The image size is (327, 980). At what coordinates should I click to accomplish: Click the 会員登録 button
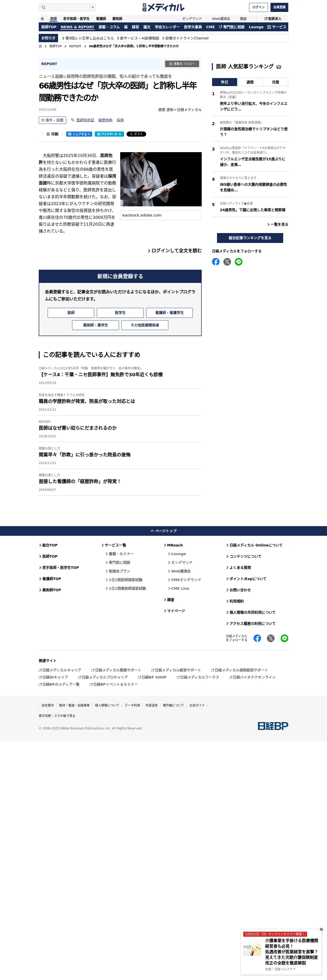279,7
